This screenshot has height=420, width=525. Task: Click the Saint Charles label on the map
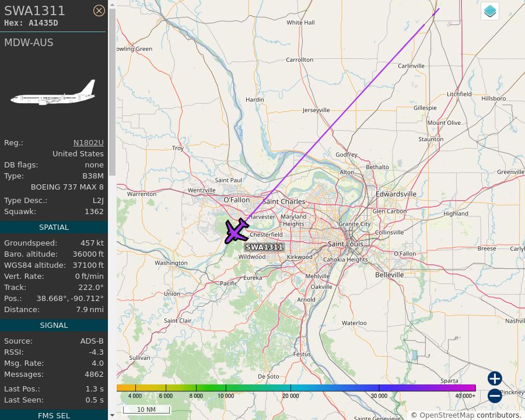point(283,202)
